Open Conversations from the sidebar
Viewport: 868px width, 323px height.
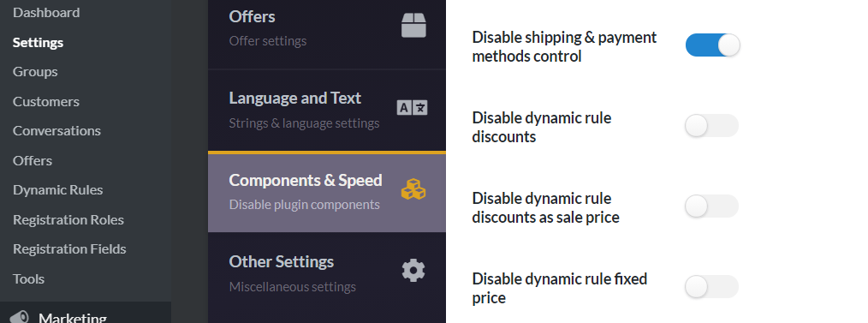coord(57,131)
